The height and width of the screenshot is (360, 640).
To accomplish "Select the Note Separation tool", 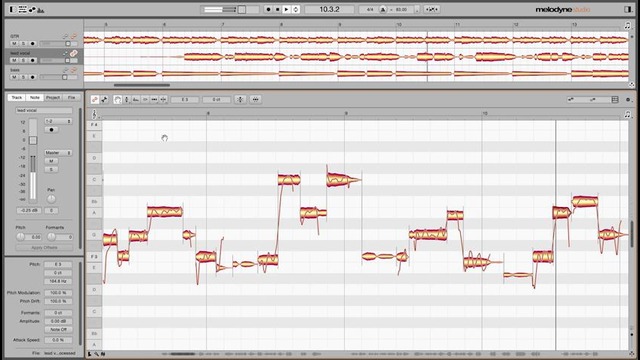I will (163, 100).
